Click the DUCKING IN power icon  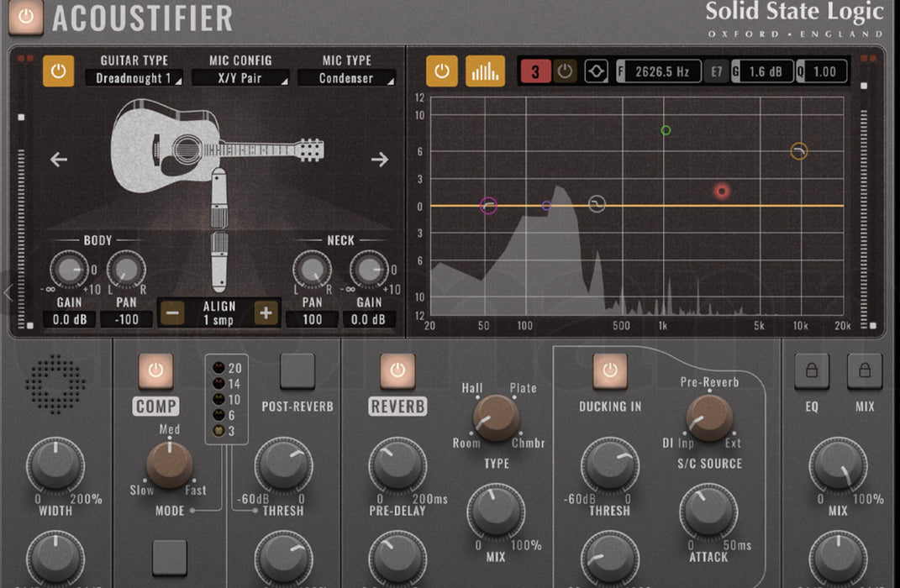612,370
